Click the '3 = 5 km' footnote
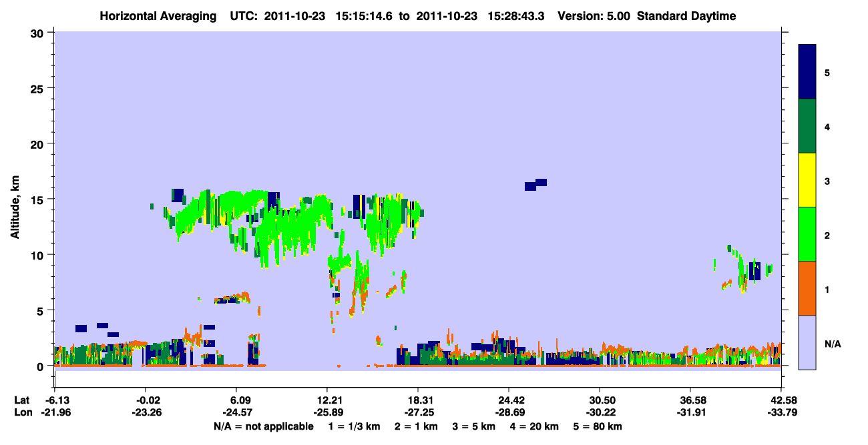Screen dimensions: 868x445 tap(473, 426)
